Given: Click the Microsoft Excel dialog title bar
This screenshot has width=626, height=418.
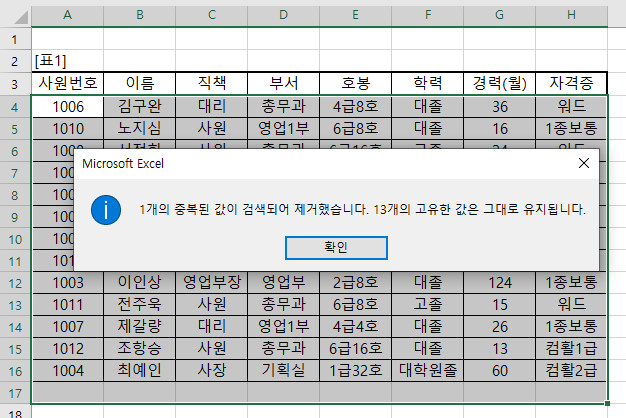Looking at the screenshot, I should pos(300,162).
